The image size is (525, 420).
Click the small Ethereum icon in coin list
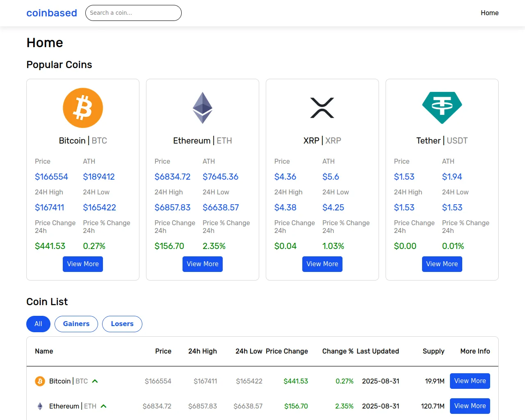click(40, 406)
